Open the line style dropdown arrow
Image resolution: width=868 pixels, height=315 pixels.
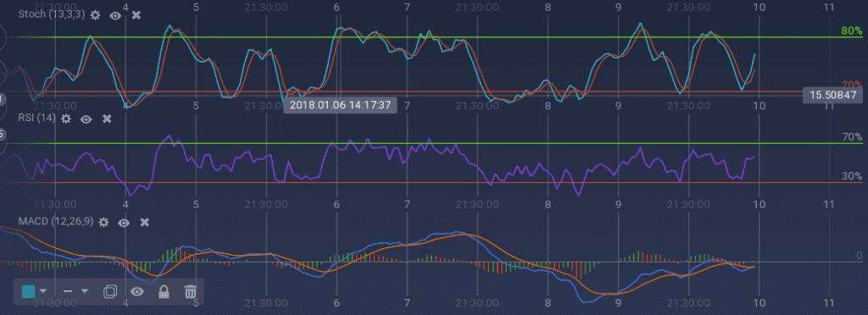[85, 291]
